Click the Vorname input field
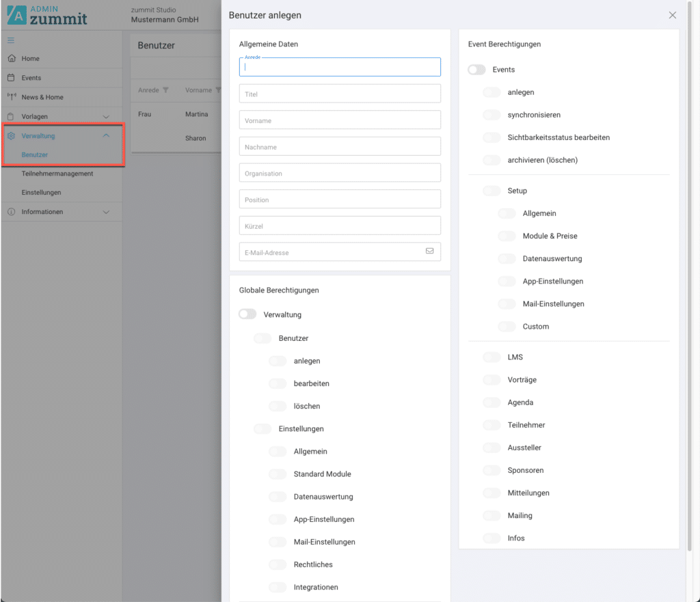This screenshot has width=700, height=602. pyautogui.click(x=340, y=120)
